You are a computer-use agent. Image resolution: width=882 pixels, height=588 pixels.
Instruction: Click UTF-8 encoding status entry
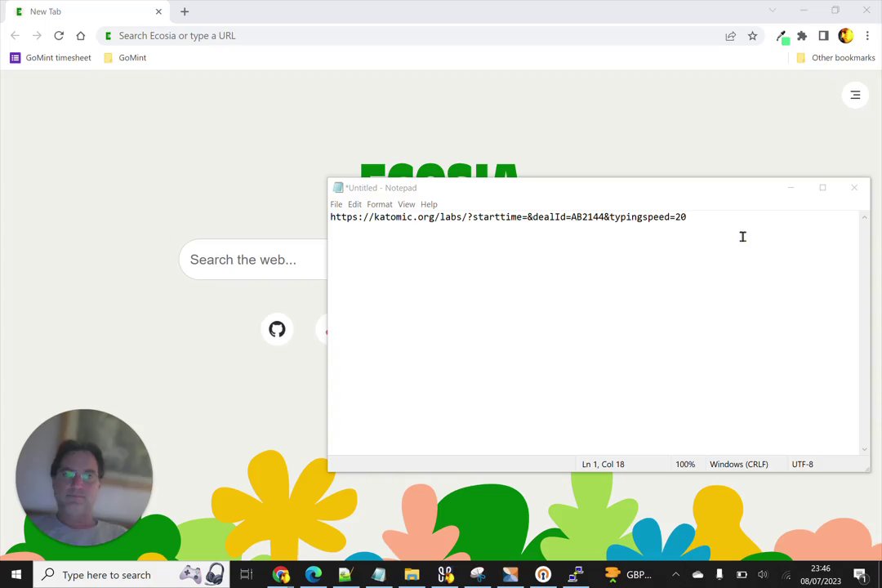803,464
